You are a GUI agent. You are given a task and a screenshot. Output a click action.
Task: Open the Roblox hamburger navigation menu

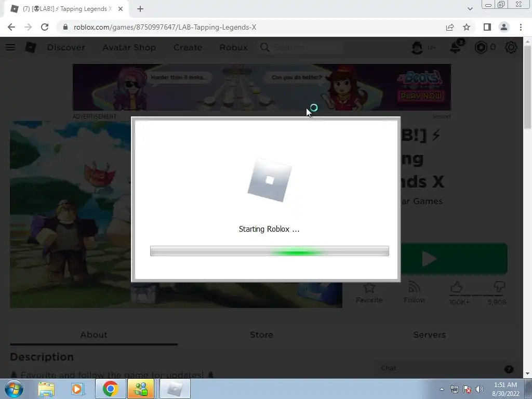click(x=10, y=47)
